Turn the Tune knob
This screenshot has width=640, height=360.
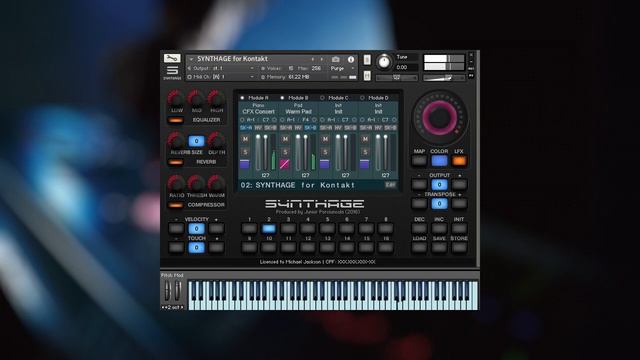pyautogui.click(x=384, y=62)
